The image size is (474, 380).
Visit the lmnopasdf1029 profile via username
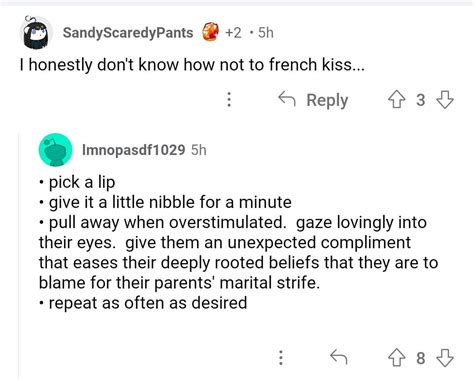(x=134, y=150)
